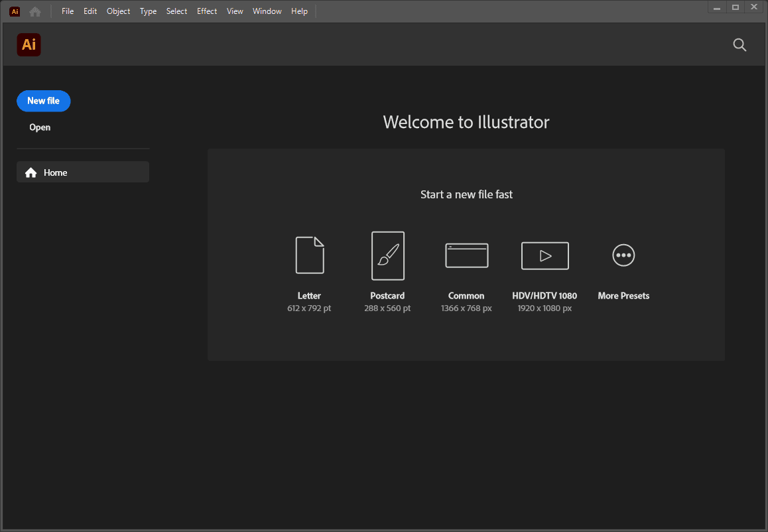The image size is (768, 532).
Task: Open the Effect menu
Action: [207, 11]
